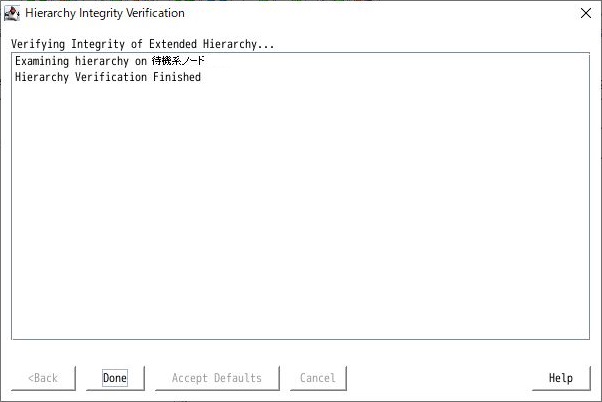Select the Verifying Integrity of Extended Hierarchy label

(142, 44)
